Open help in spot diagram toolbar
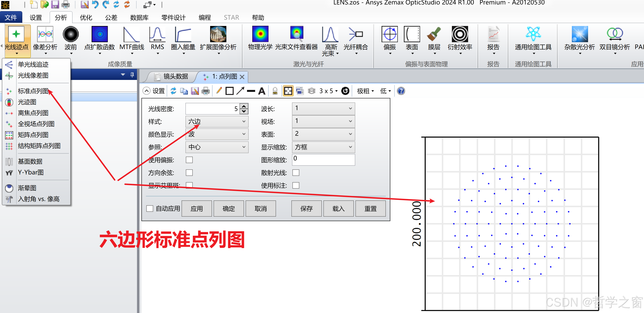Viewport: 644px width, 313px height. pyautogui.click(x=401, y=91)
